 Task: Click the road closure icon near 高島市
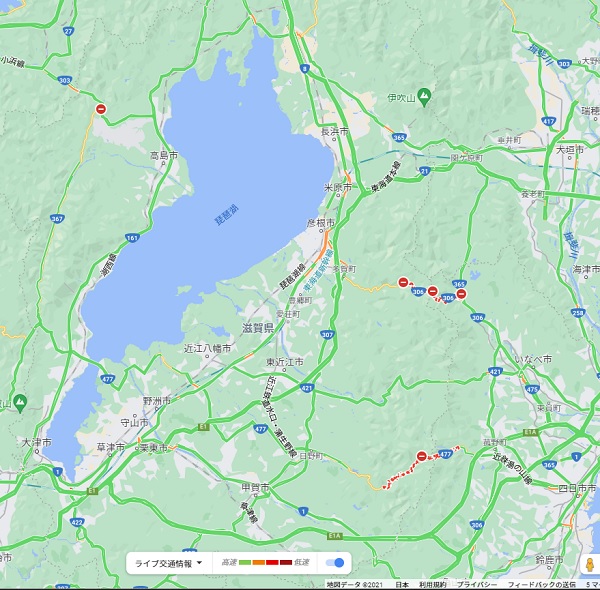tap(100, 109)
